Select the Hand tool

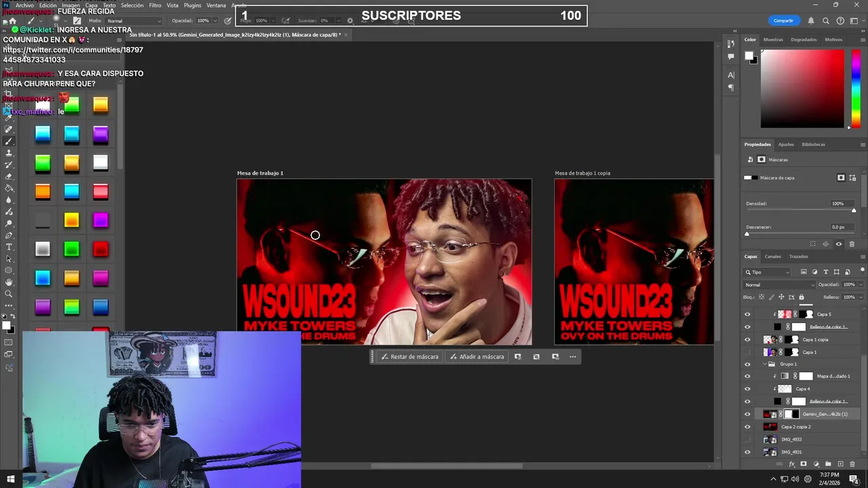[9, 282]
